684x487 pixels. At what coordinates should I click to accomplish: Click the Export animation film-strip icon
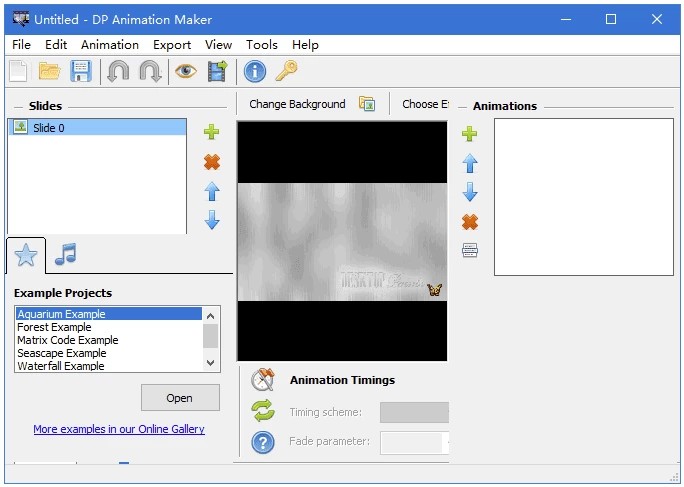[x=217, y=71]
